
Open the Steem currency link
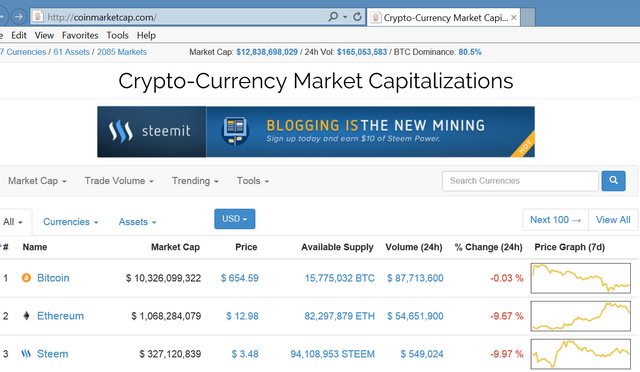coord(53,354)
